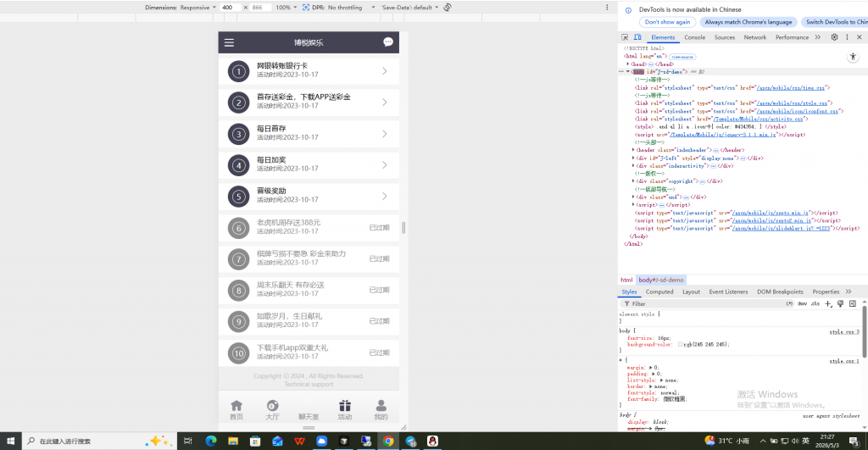Viewport: 868px width, 450px height.
Task: Click the accessibility tree toggle button
Action: click(x=853, y=57)
